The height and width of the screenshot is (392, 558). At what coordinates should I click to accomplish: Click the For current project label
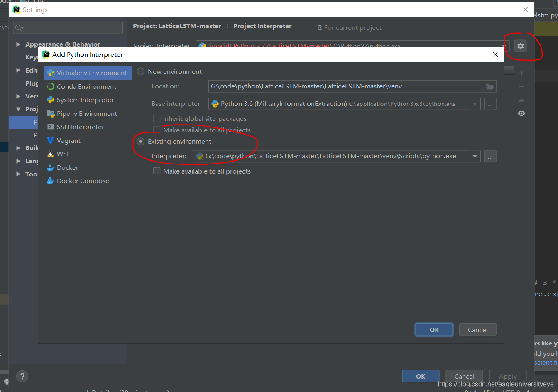[349, 28]
